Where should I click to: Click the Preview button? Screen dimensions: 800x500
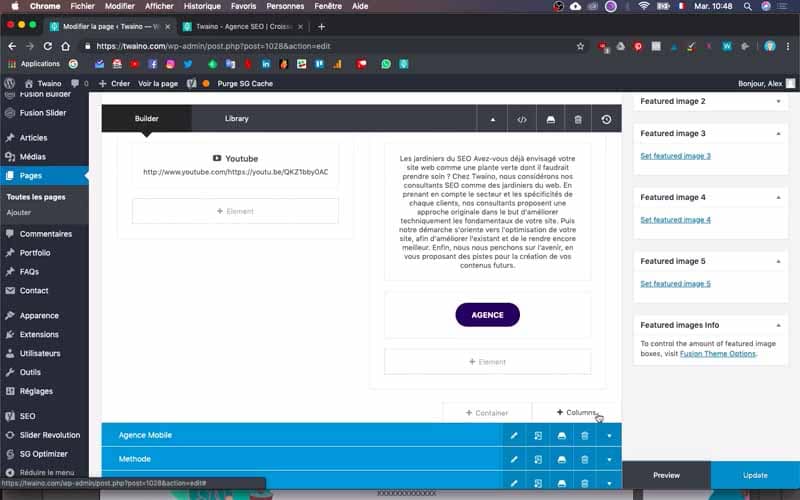(666, 475)
